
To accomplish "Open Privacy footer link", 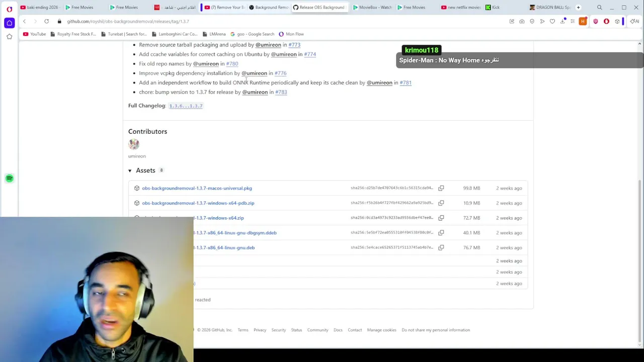I will 260,330.
